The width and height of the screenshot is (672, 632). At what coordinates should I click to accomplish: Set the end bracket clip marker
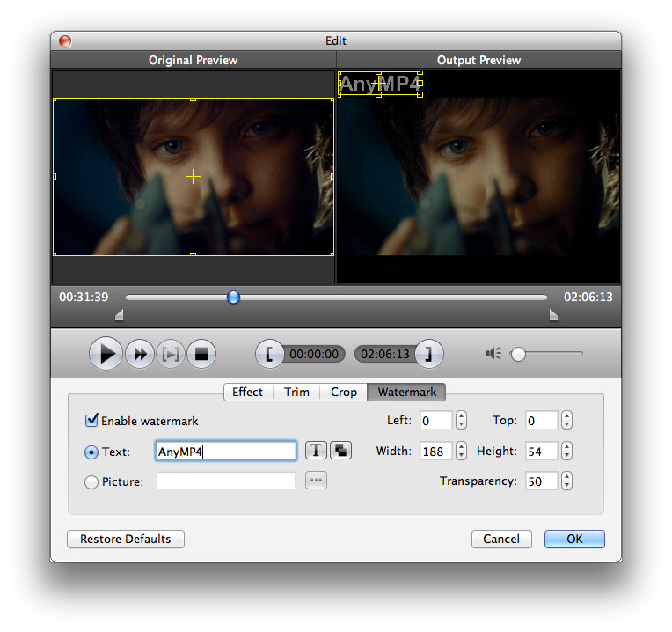[x=429, y=354]
